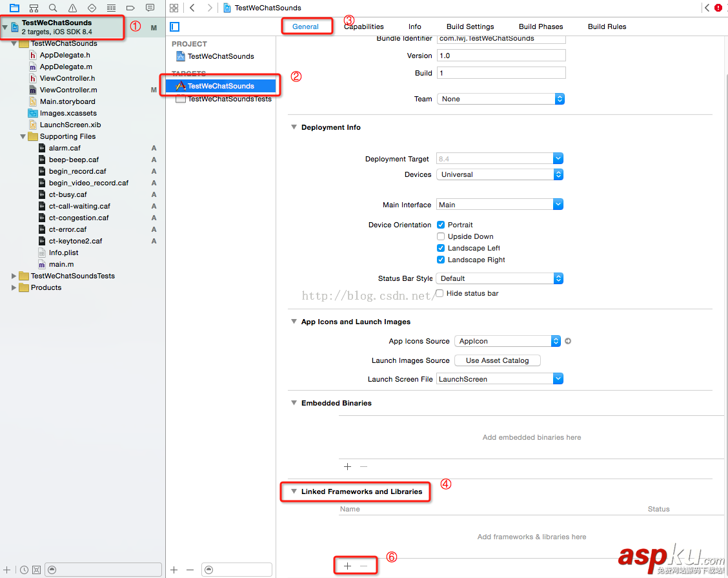Remove selected target with minus icon

click(190, 570)
